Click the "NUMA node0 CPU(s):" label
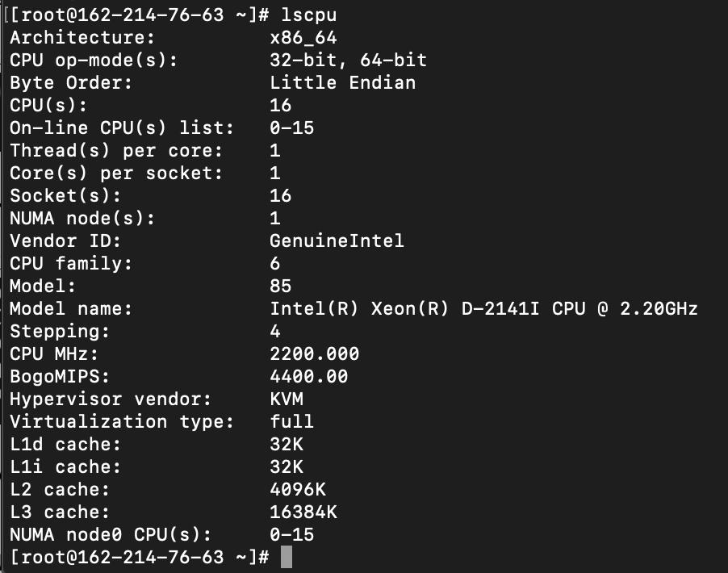 pos(111,534)
